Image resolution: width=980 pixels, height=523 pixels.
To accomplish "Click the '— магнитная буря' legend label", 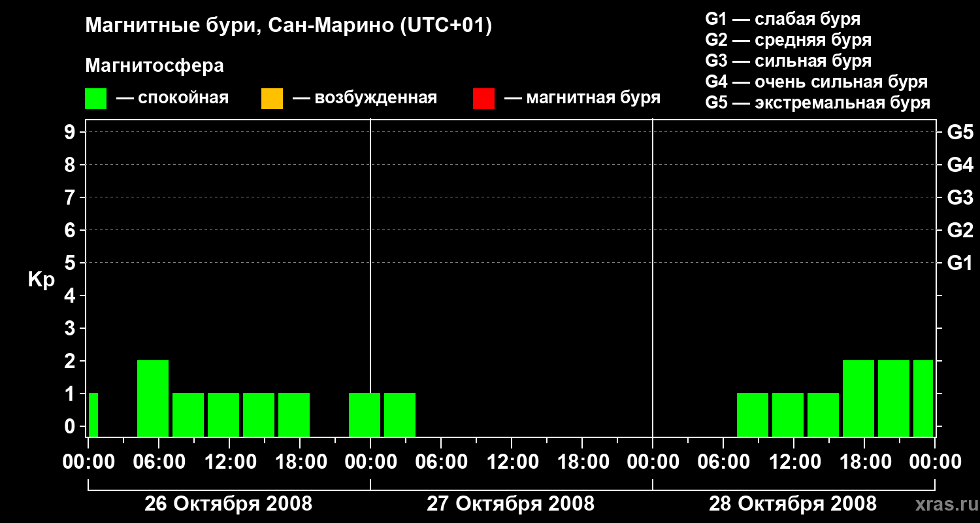I will [x=582, y=98].
